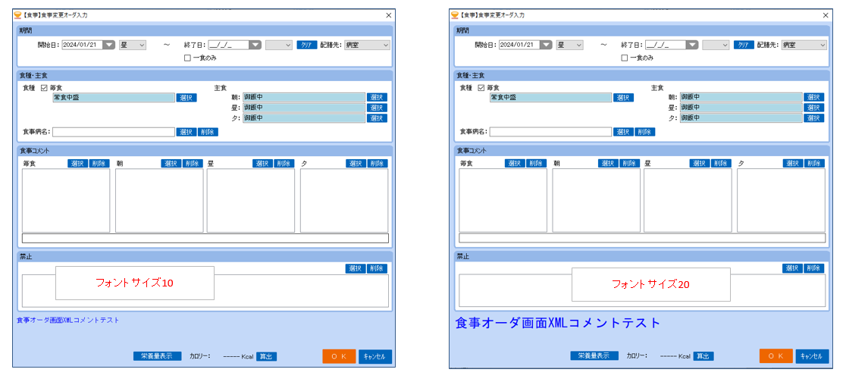Open 配膳先 病室 combo in right window
868x385 pixels.
804,45
